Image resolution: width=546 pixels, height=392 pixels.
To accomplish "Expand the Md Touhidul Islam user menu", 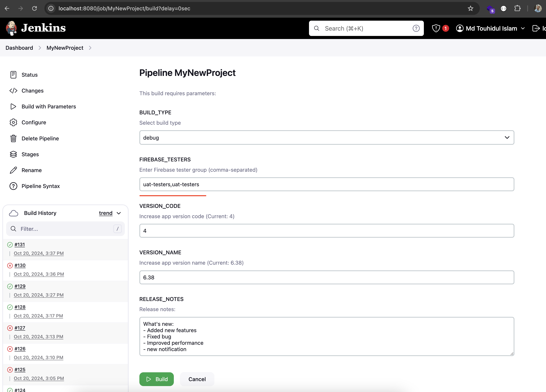I will [x=523, y=28].
